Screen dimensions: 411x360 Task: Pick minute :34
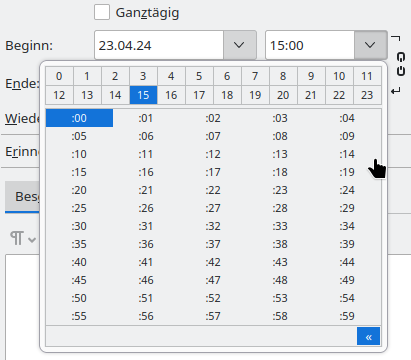coord(347,226)
